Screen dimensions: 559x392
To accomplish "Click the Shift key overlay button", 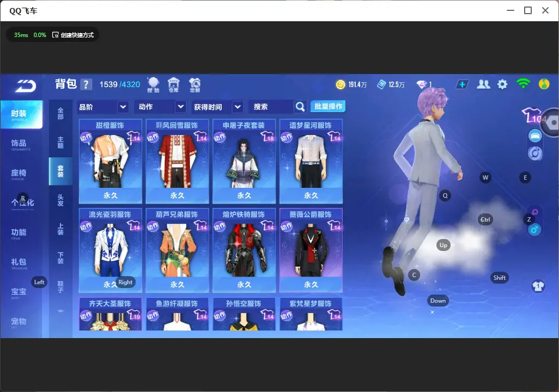I will pyautogui.click(x=499, y=278).
